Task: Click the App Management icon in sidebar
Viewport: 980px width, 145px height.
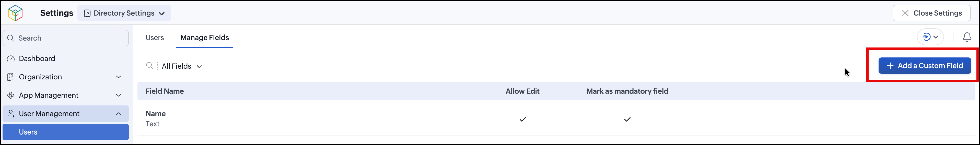Action: (11, 95)
